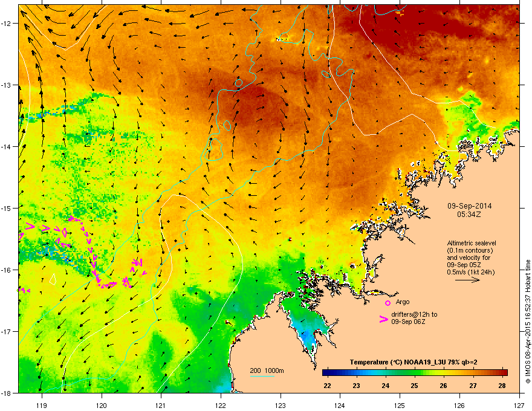532x411 pixels.
Task: Click colorbar tick label 26
Action: [x=444, y=386]
